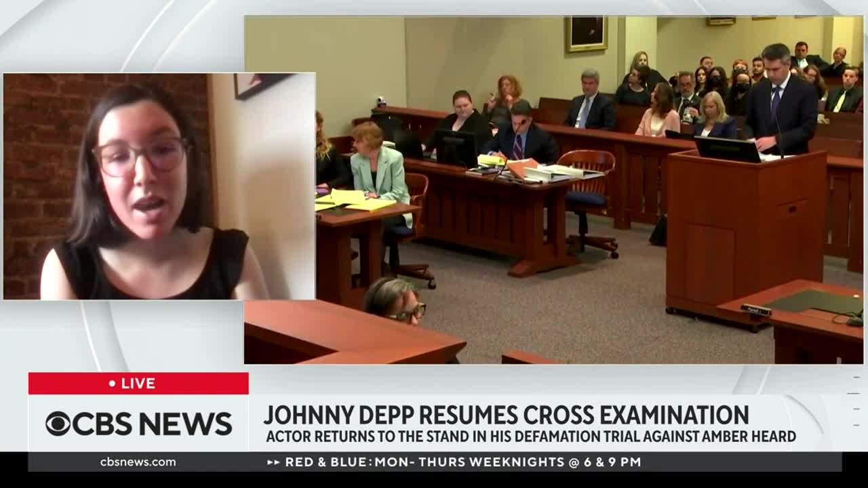Click the CBS eye logo icon
The height and width of the screenshot is (488, 868).
tap(58, 424)
